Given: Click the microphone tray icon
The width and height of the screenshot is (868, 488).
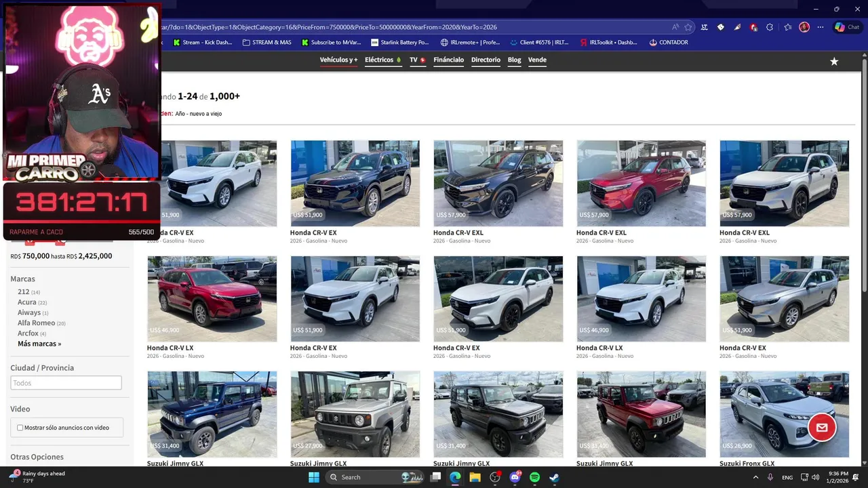Looking at the screenshot, I should pyautogui.click(x=770, y=477).
